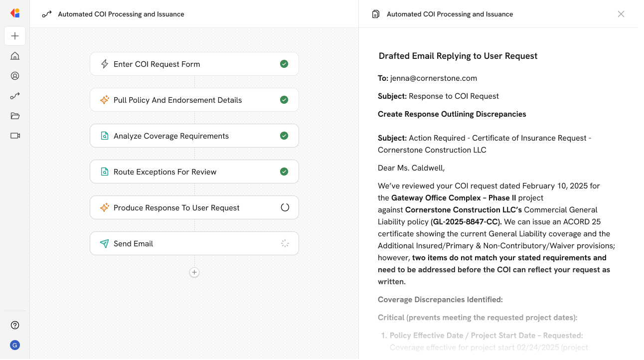The width and height of the screenshot is (644, 360).
Task: Open the folder icon in the sidebar
Action: coord(15,116)
